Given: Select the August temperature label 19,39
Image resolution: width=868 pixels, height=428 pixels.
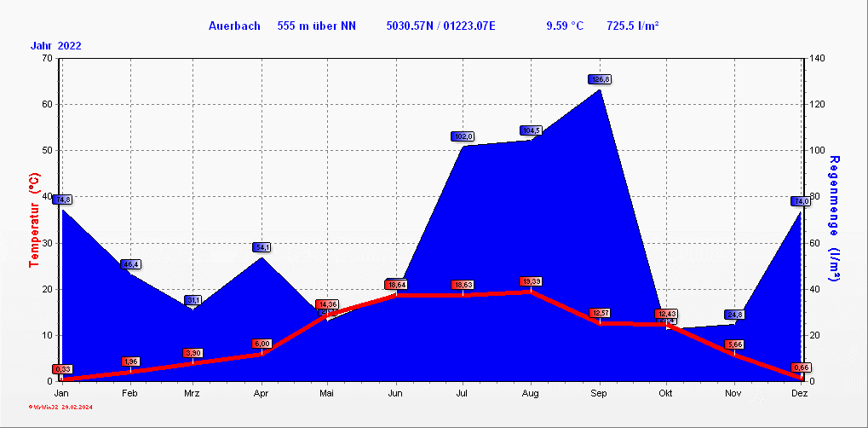Looking at the screenshot, I should pyautogui.click(x=531, y=281).
